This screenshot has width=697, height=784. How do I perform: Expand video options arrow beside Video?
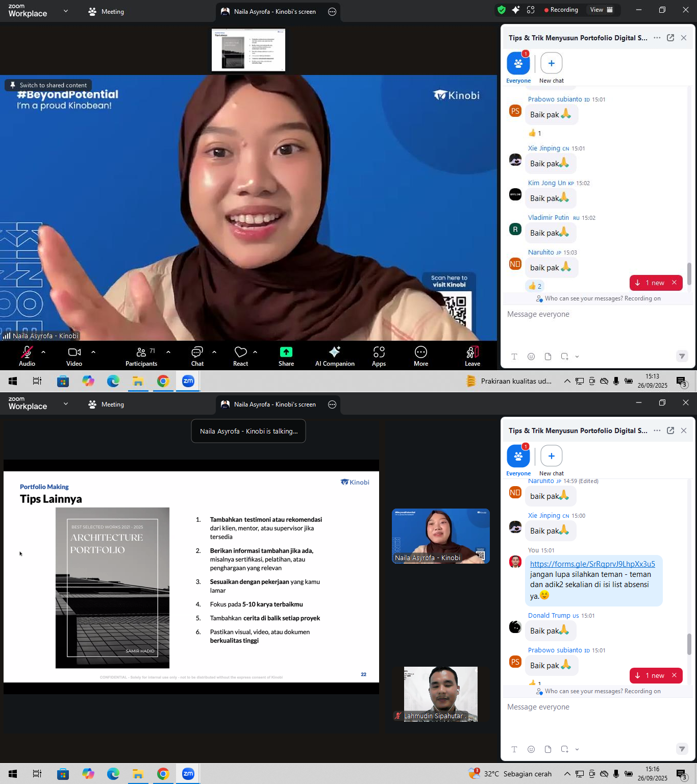pyautogui.click(x=93, y=352)
